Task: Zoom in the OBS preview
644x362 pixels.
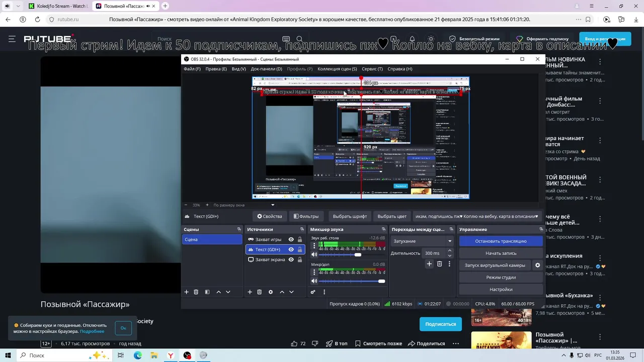Action: pyautogui.click(x=207, y=205)
